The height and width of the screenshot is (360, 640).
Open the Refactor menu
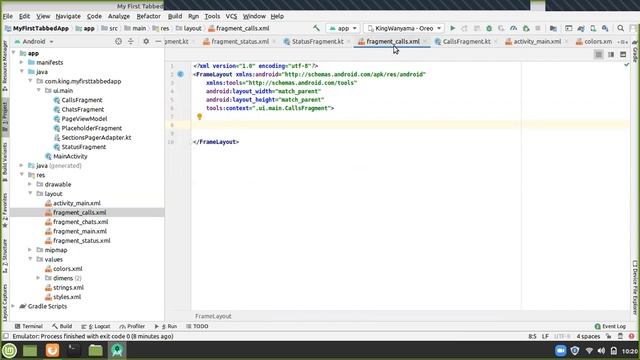tap(148, 16)
